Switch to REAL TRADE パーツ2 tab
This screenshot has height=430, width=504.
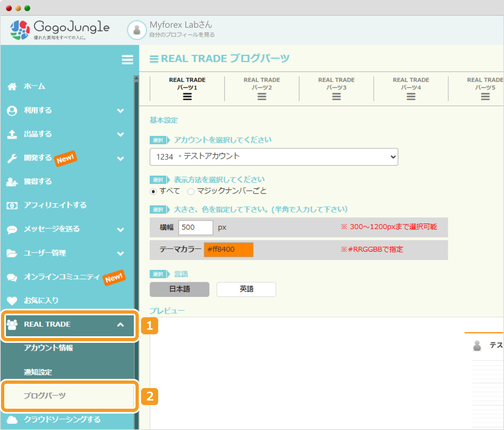pos(262,88)
